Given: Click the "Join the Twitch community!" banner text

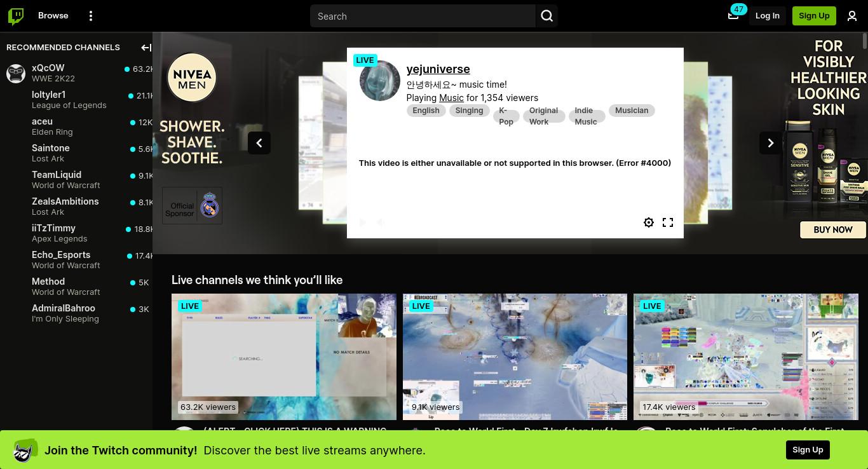Looking at the screenshot, I should click(121, 450).
